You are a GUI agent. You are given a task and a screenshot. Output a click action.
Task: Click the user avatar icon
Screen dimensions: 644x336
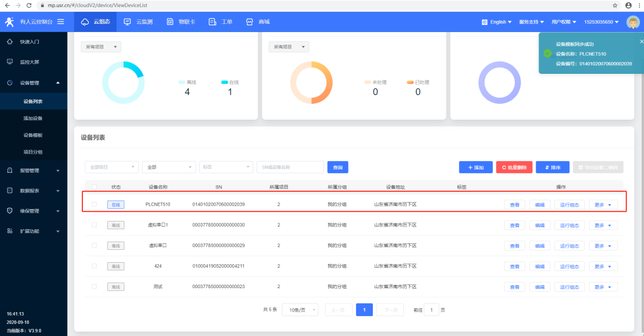pos(633,22)
